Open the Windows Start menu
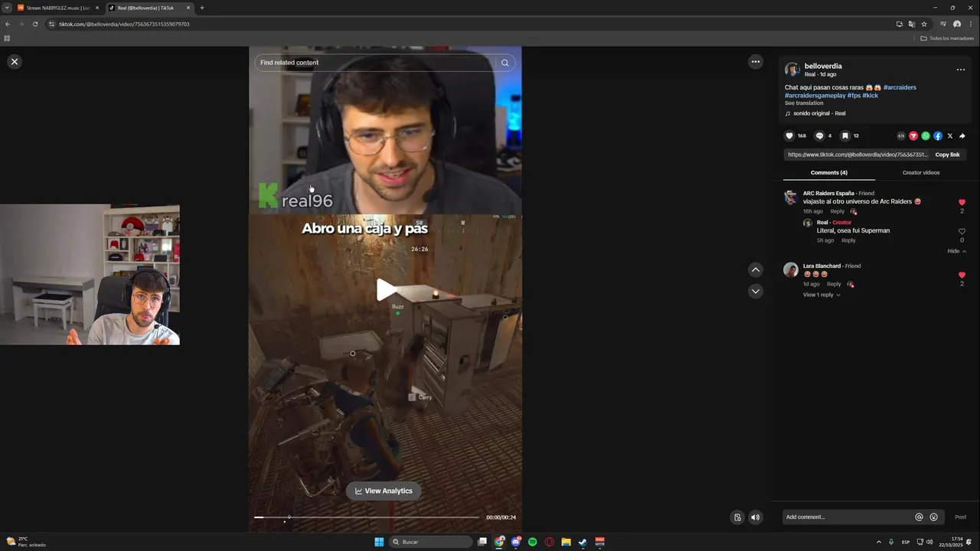Viewport: 980px width, 551px height. 379,542
